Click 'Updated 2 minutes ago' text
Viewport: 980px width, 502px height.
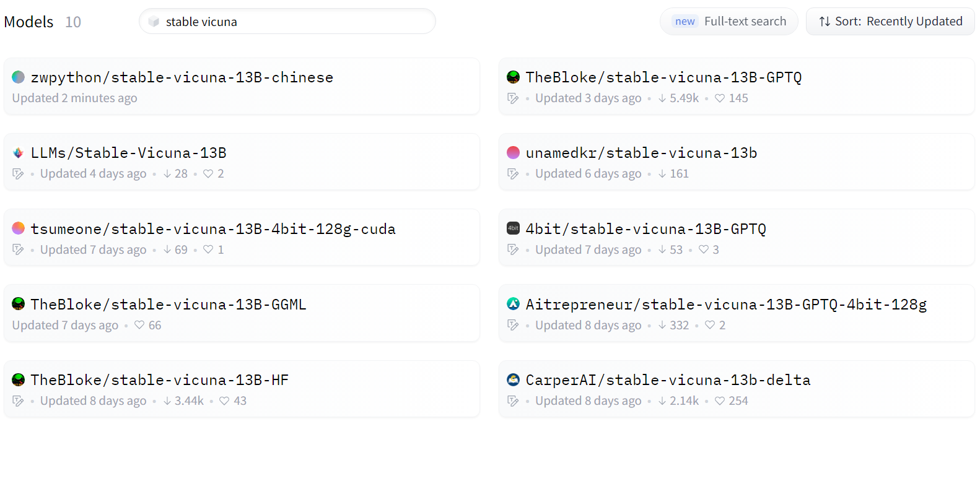click(x=74, y=98)
